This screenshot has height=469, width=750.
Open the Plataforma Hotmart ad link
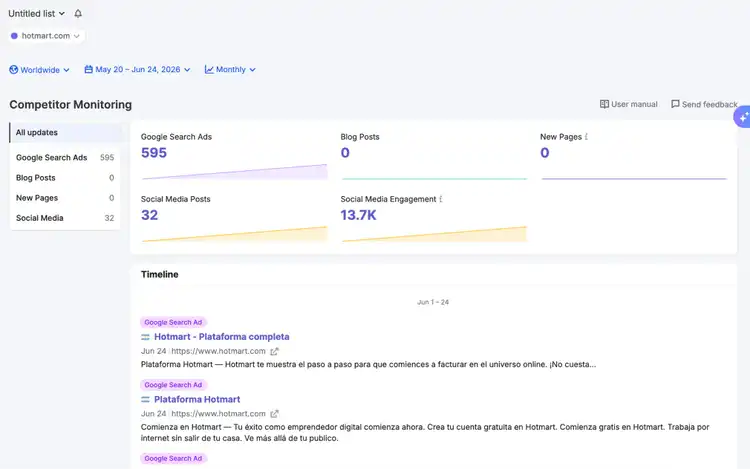tap(197, 399)
